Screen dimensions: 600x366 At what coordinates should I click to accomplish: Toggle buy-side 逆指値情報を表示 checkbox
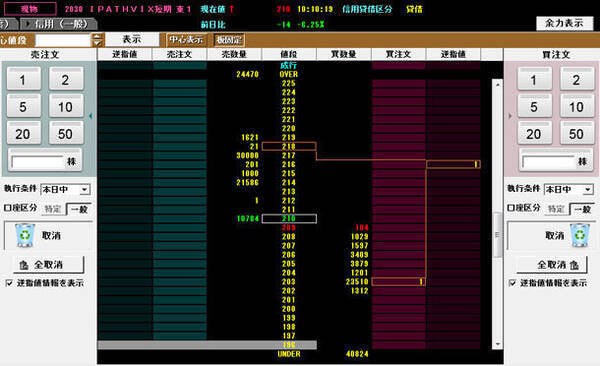click(512, 283)
